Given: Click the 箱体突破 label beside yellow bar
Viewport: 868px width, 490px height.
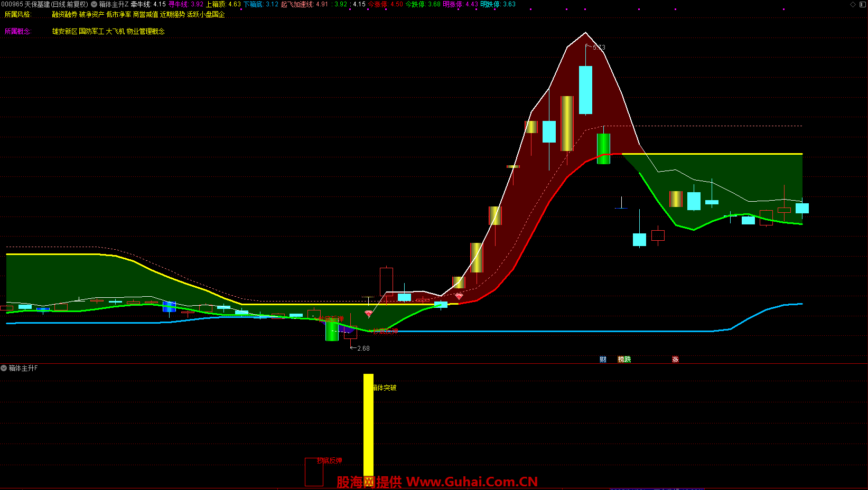Looking at the screenshot, I should coord(385,388).
